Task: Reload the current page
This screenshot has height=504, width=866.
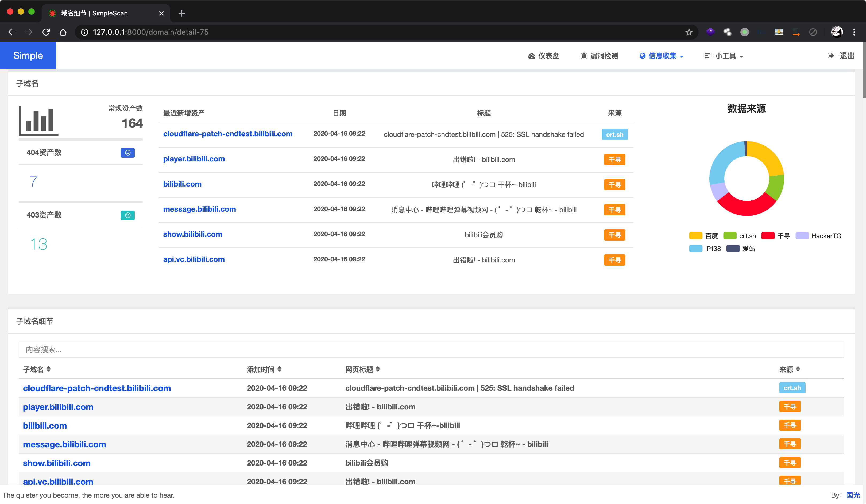Action: [46, 32]
